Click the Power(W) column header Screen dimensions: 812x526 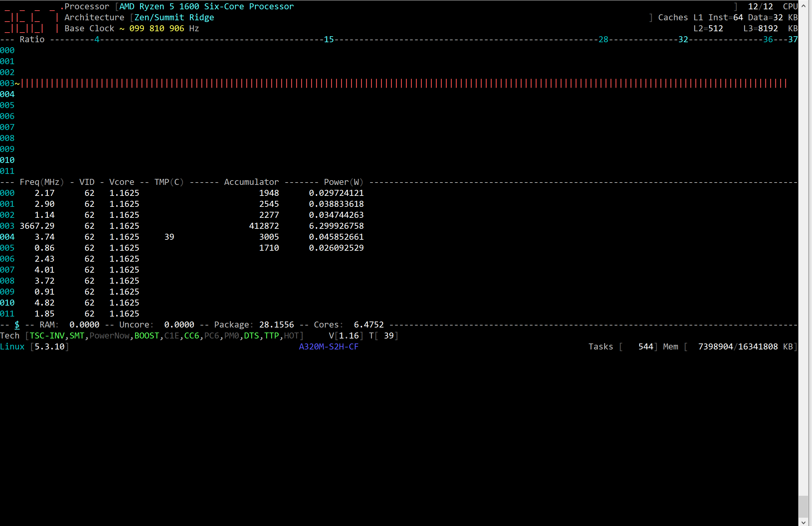click(x=344, y=182)
